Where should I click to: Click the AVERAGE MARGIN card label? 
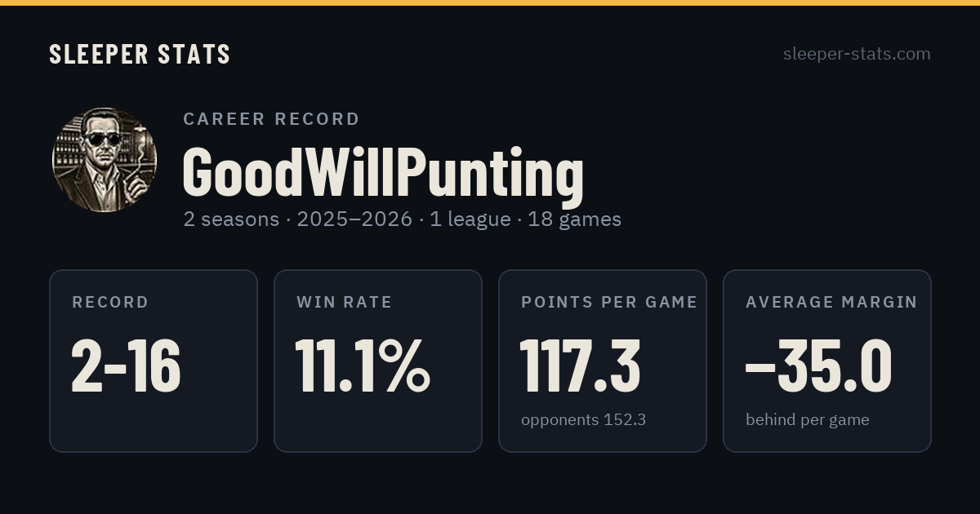coord(831,303)
